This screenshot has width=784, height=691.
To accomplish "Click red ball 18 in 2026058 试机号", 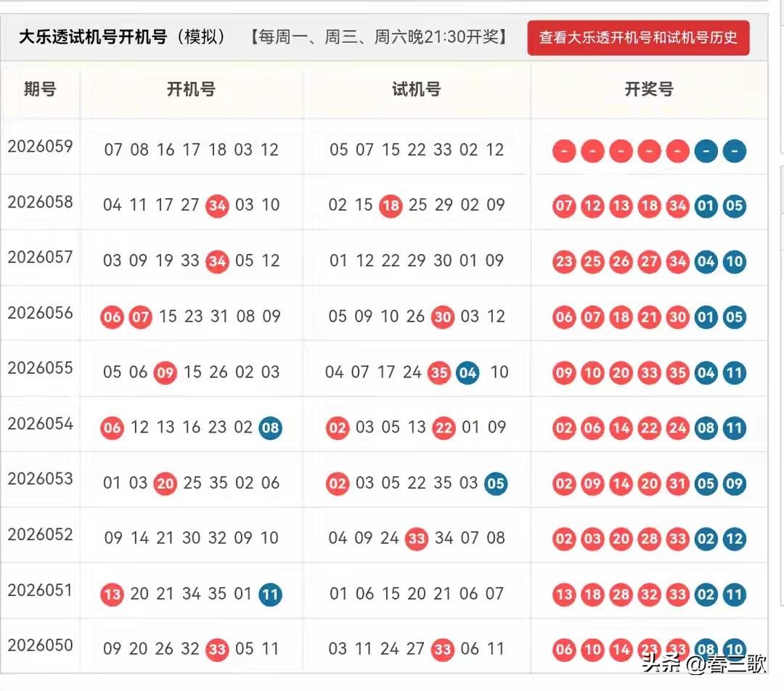I will (x=391, y=205).
